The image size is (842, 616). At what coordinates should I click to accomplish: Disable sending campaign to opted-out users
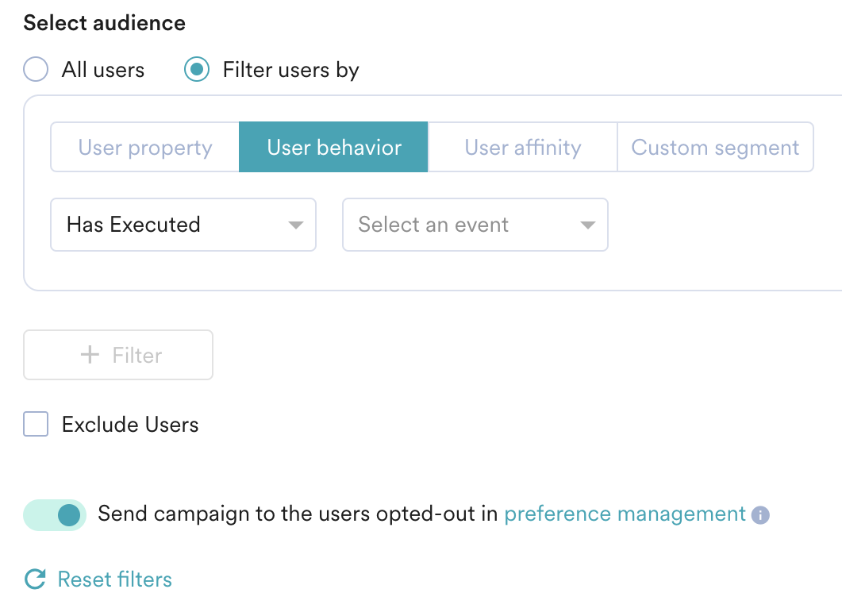click(x=54, y=515)
